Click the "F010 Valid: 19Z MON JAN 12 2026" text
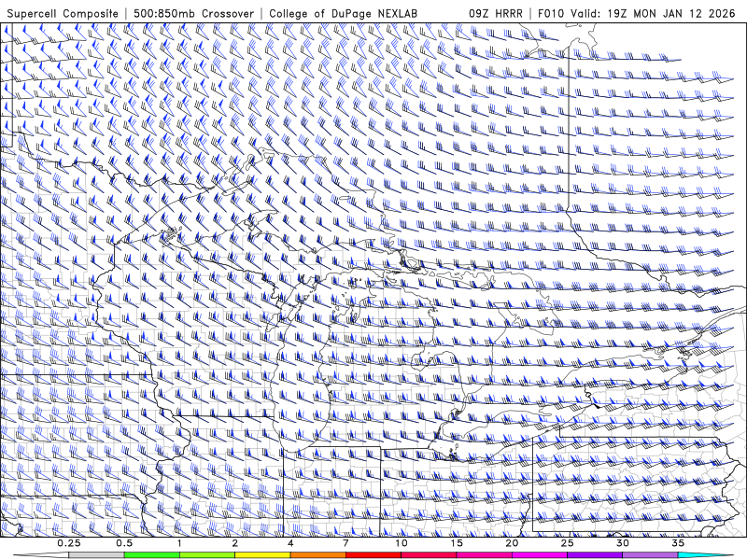747x560 pixels. click(x=637, y=14)
